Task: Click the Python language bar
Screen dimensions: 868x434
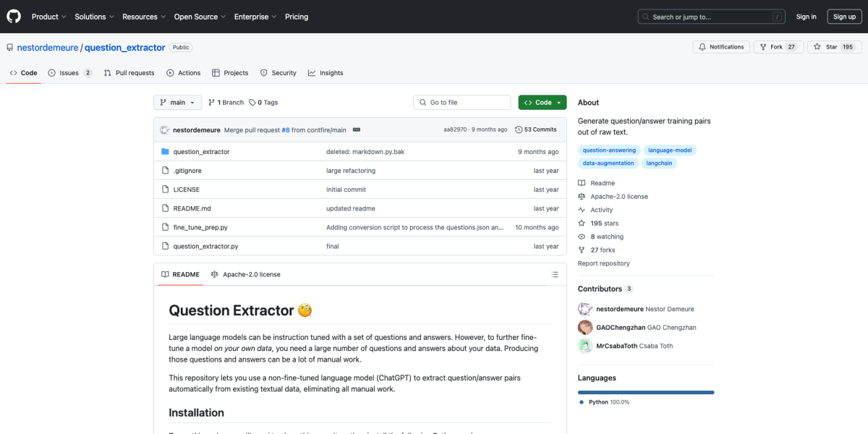Action: (x=645, y=392)
